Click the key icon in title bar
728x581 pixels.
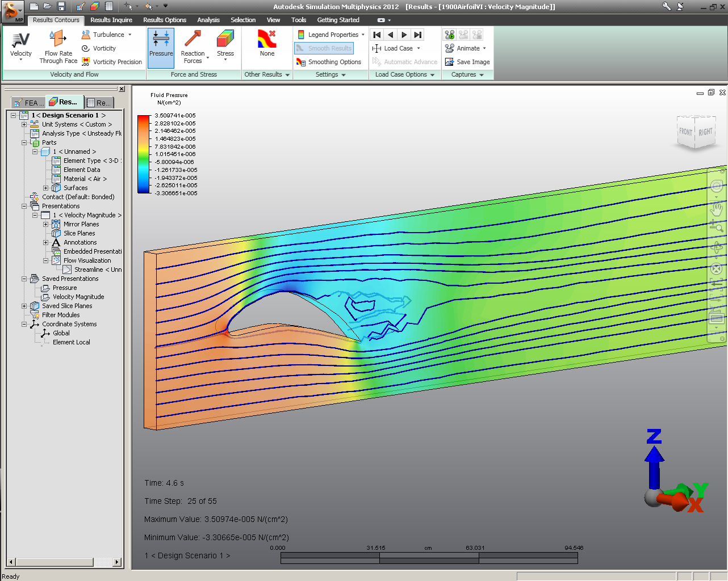[x=666, y=6]
